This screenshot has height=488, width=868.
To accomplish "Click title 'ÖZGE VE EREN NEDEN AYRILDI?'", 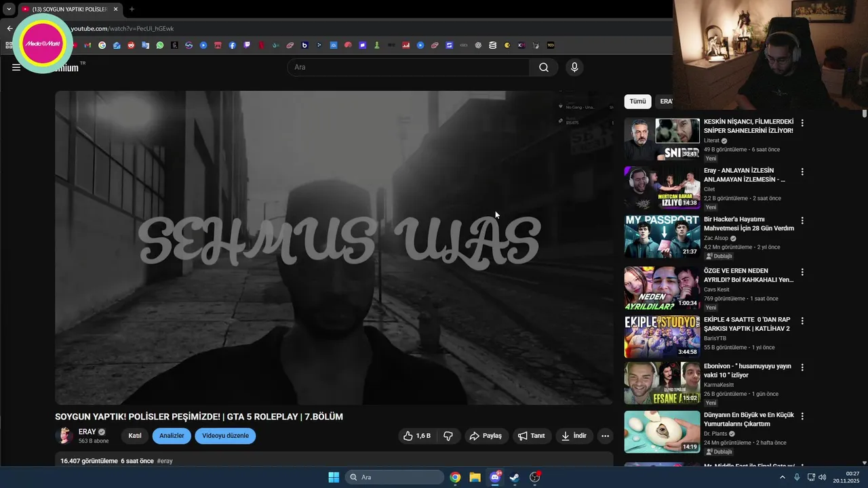I will tap(749, 275).
